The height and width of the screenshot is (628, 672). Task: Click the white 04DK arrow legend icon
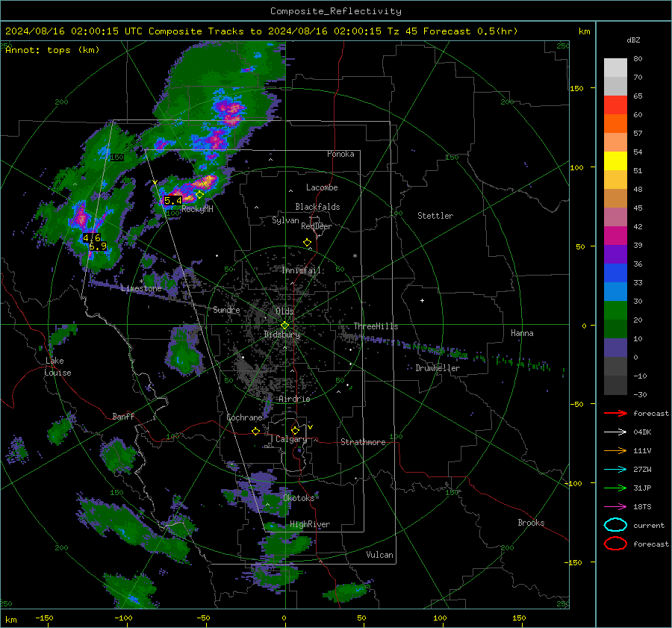click(x=615, y=432)
